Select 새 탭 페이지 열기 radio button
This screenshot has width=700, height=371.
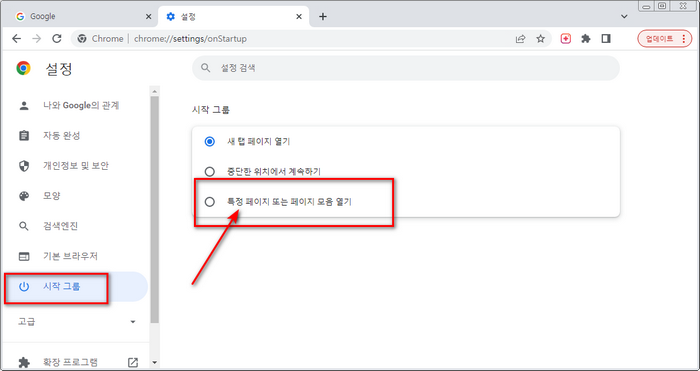pyautogui.click(x=209, y=142)
